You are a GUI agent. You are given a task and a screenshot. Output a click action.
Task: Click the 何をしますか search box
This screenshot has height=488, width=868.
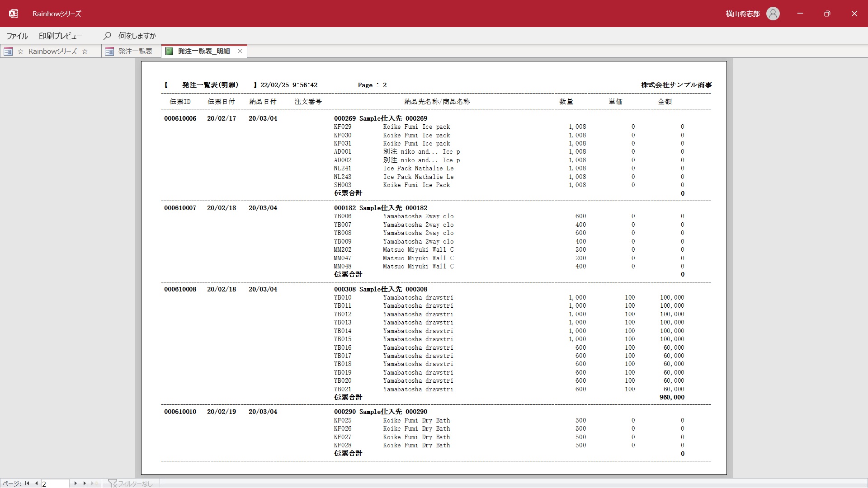tap(137, 36)
